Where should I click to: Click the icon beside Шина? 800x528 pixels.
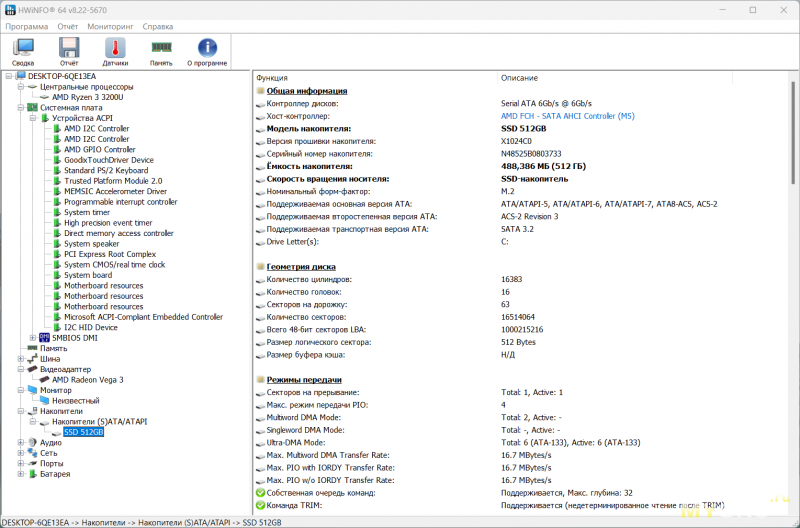[33, 359]
